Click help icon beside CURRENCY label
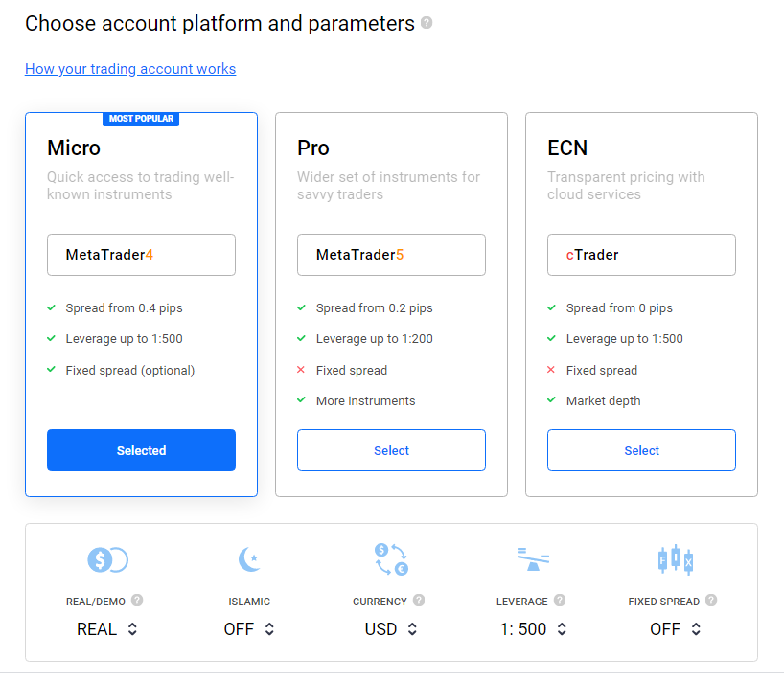The image size is (784, 682). (x=419, y=600)
